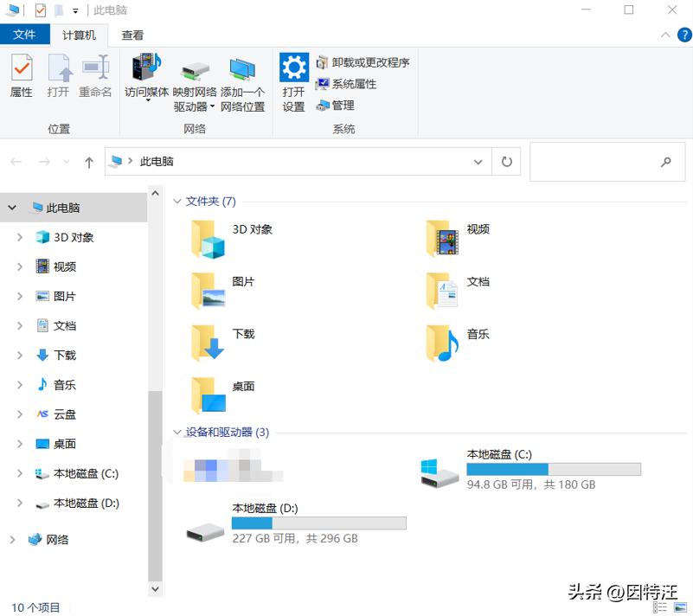Collapse the 设备和驱动器 (3) section
Screen dimensions: 693x616
click(x=176, y=432)
